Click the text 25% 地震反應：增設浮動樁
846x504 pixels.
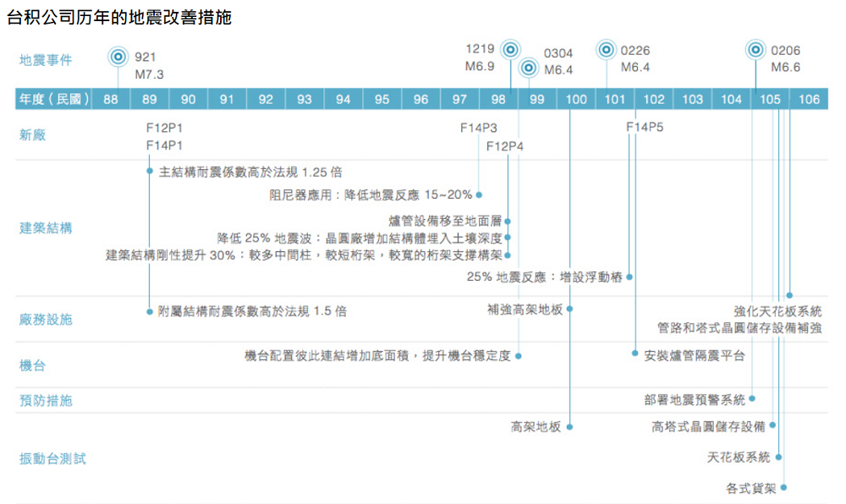[x=544, y=277]
